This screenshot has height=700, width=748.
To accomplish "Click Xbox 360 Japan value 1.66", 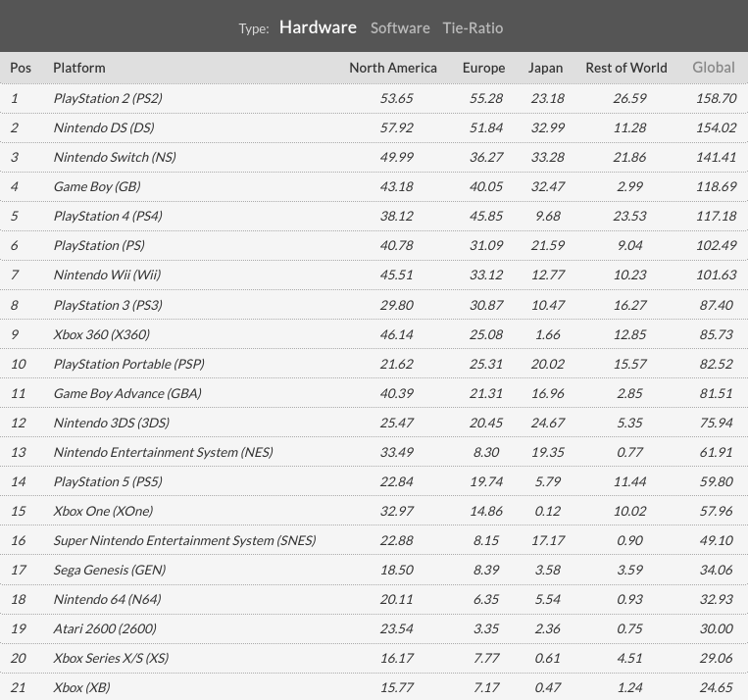I will [x=548, y=334].
